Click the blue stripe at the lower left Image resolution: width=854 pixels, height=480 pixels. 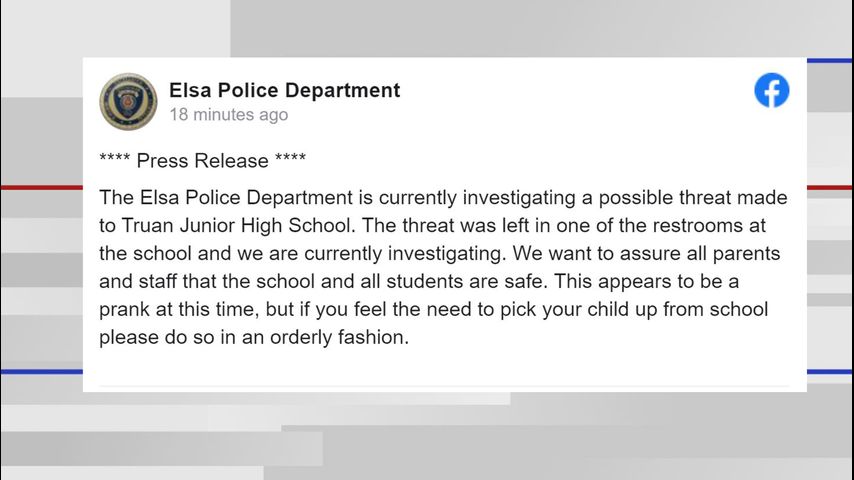(x=40, y=372)
